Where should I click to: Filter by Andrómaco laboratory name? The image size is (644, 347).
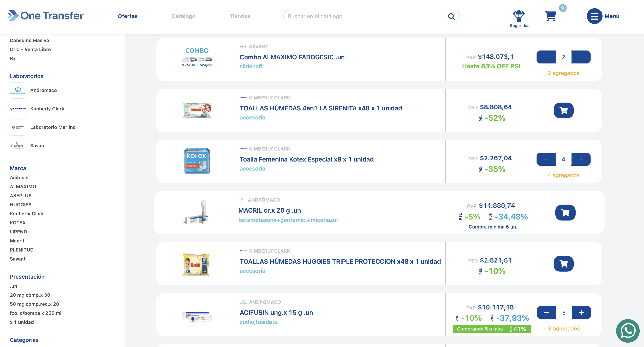pos(43,90)
